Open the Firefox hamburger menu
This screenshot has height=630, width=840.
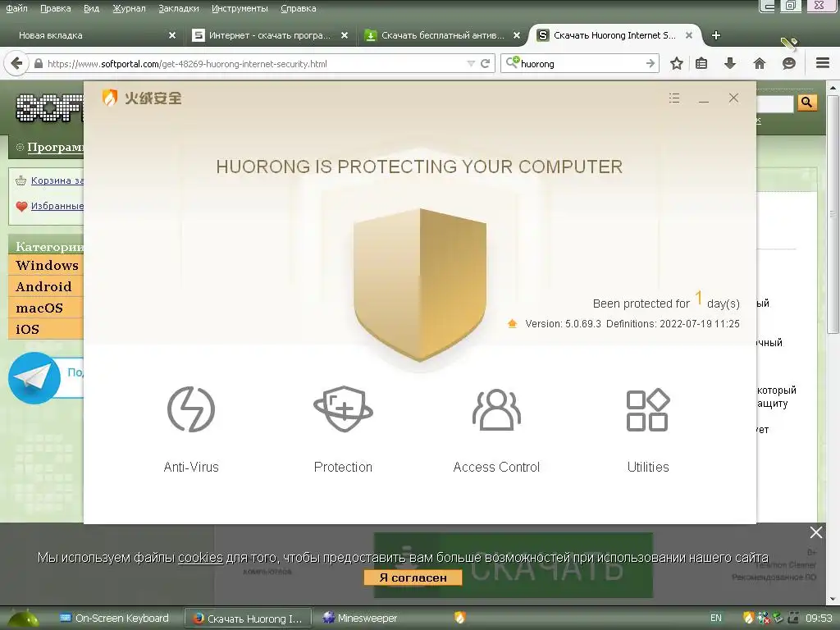(x=823, y=63)
